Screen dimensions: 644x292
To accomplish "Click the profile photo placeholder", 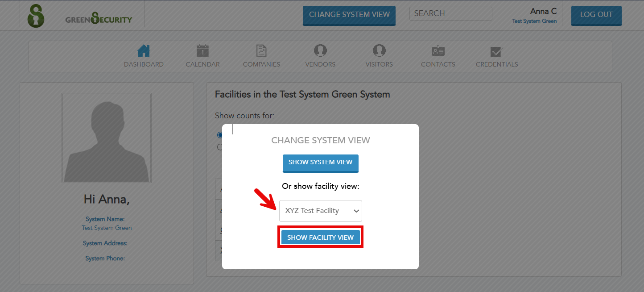I will pos(107,138).
